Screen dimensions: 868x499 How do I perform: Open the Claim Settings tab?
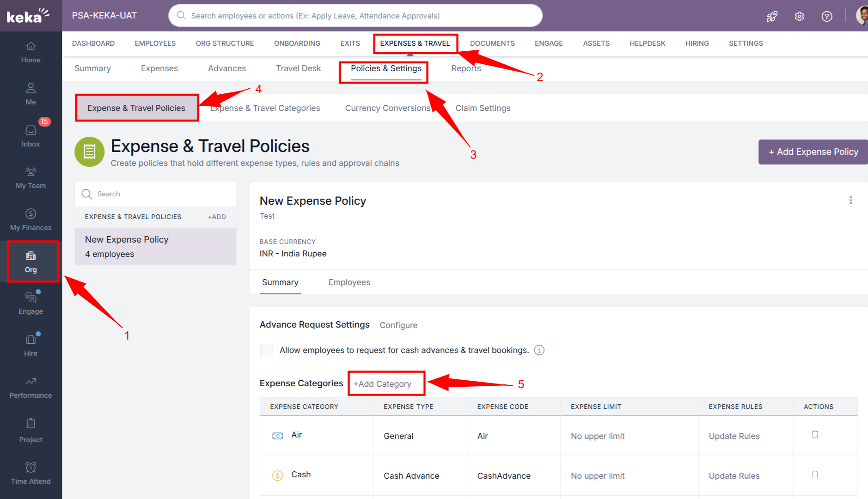click(483, 108)
